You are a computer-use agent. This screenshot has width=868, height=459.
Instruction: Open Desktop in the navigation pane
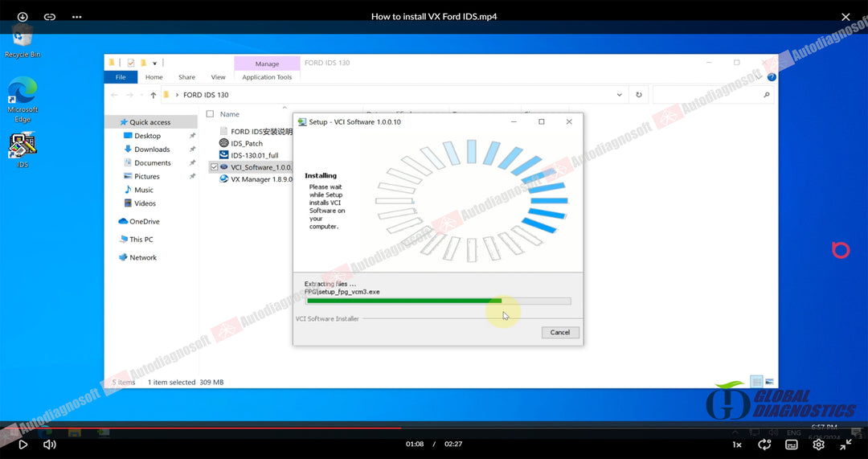point(147,136)
